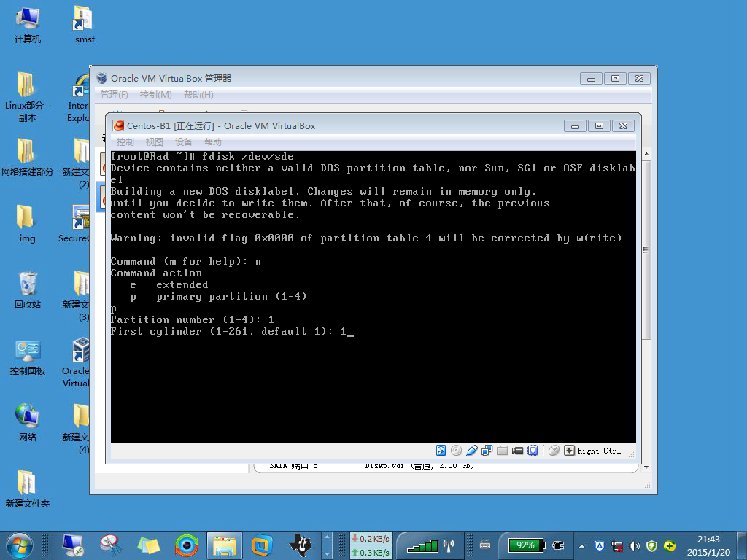Viewport: 747px width, 560px height.
Task: Click the shared folders indicator in VM status bar
Action: tap(502, 451)
